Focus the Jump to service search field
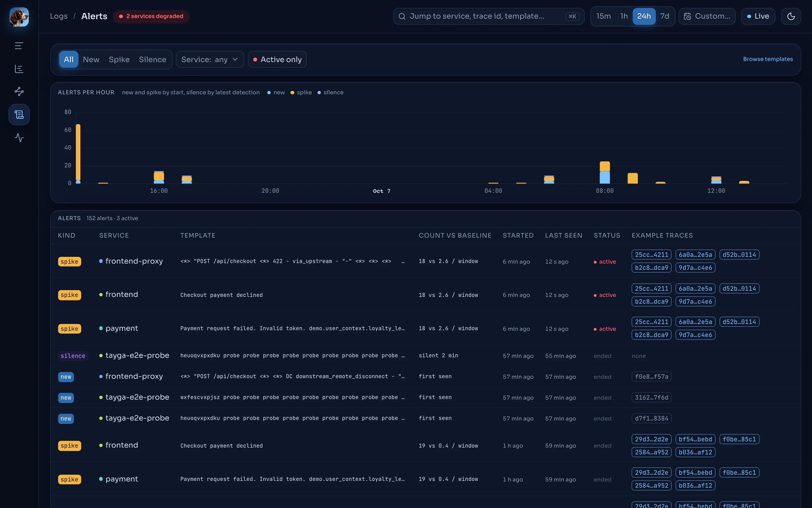 [x=489, y=16]
